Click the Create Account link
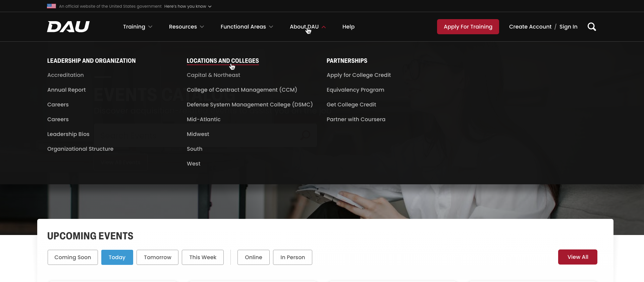The image size is (644, 282). coord(530,27)
